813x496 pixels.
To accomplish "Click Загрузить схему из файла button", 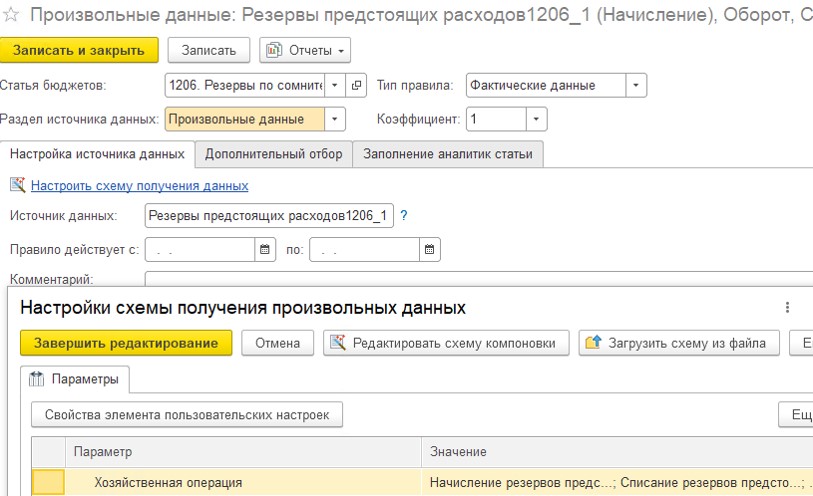I will (679, 343).
